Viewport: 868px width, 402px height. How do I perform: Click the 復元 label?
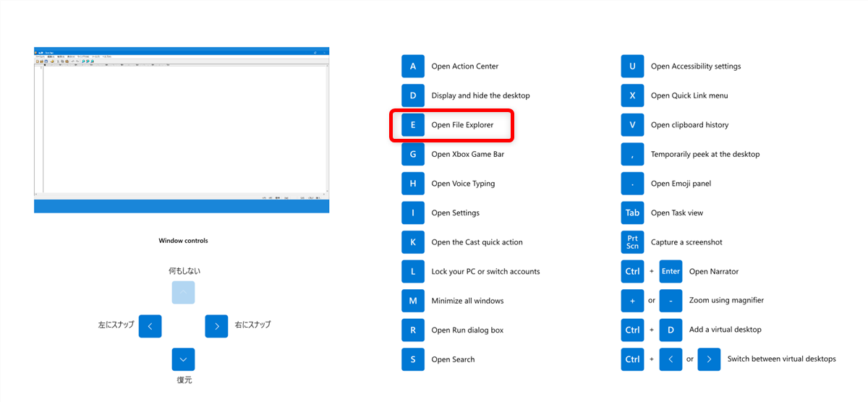tap(184, 380)
